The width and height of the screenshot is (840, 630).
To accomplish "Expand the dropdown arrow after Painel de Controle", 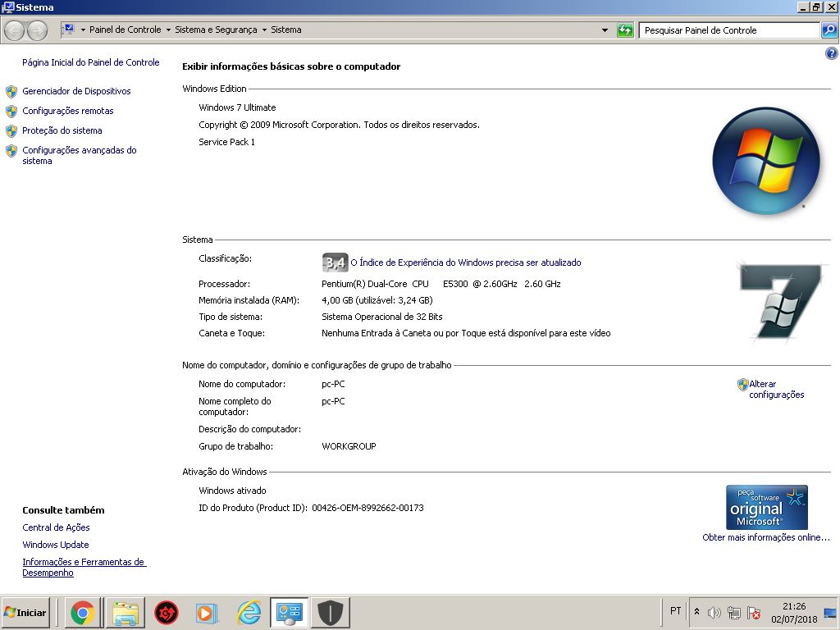I will [x=168, y=30].
